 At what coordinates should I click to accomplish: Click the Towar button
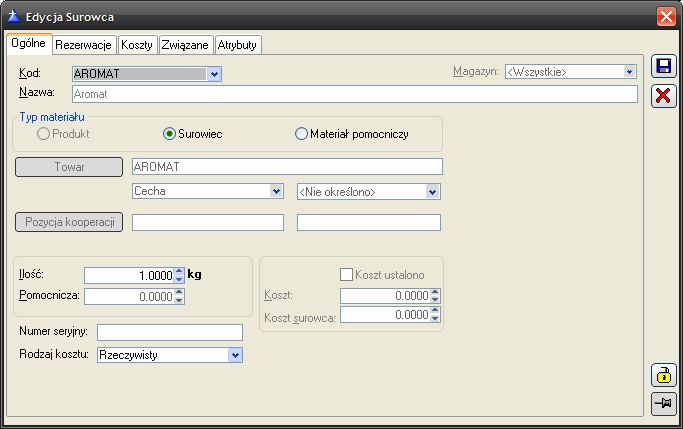pyautogui.click(x=69, y=167)
